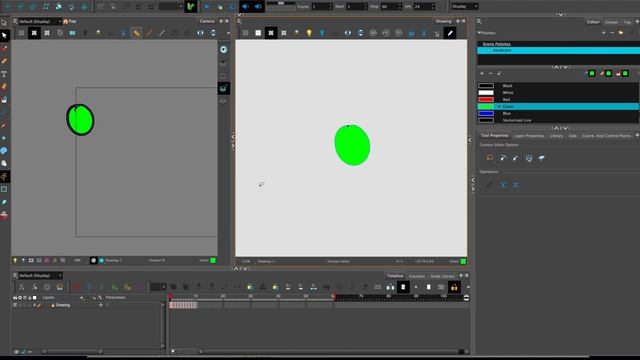This screenshot has width=640, height=360.
Task: Expand the Green colour swatch row arrow
Action: (x=499, y=107)
